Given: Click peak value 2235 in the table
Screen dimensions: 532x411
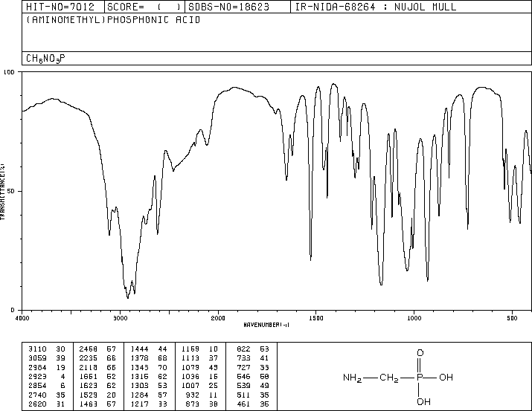Looking at the screenshot, I should tap(89, 358).
